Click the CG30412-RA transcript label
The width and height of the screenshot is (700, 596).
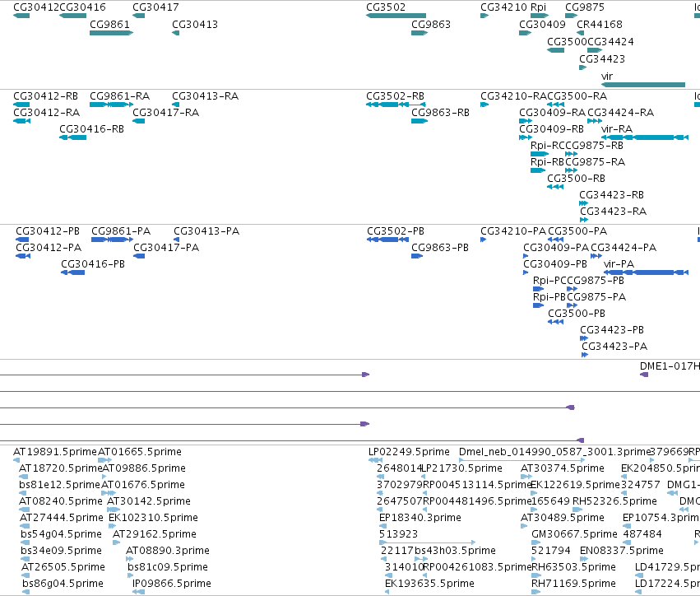click(46, 113)
